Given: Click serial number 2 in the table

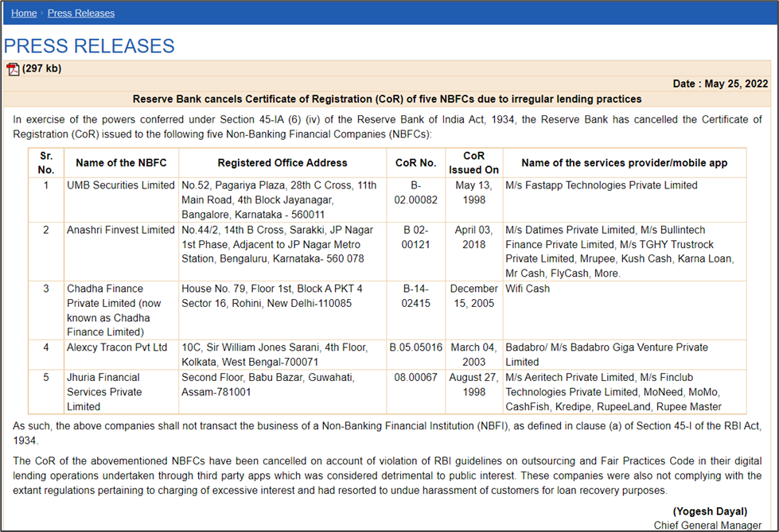Looking at the screenshot, I should click(46, 230).
